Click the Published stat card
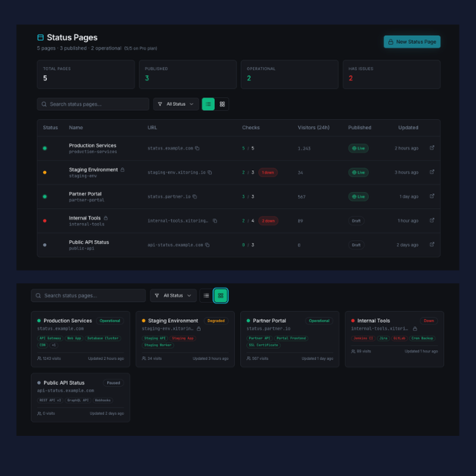 click(187, 74)
